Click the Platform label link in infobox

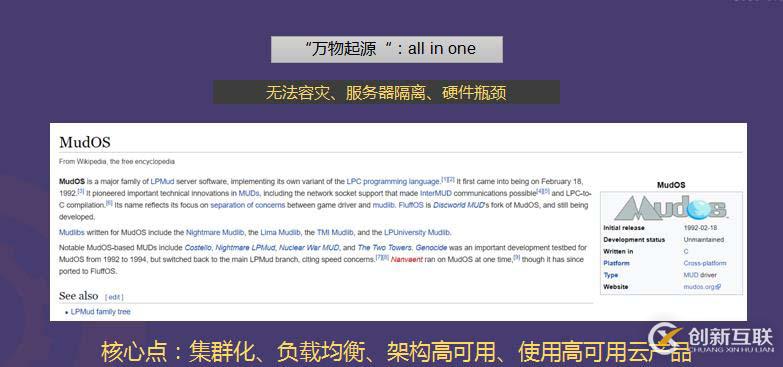click(616, 263)
